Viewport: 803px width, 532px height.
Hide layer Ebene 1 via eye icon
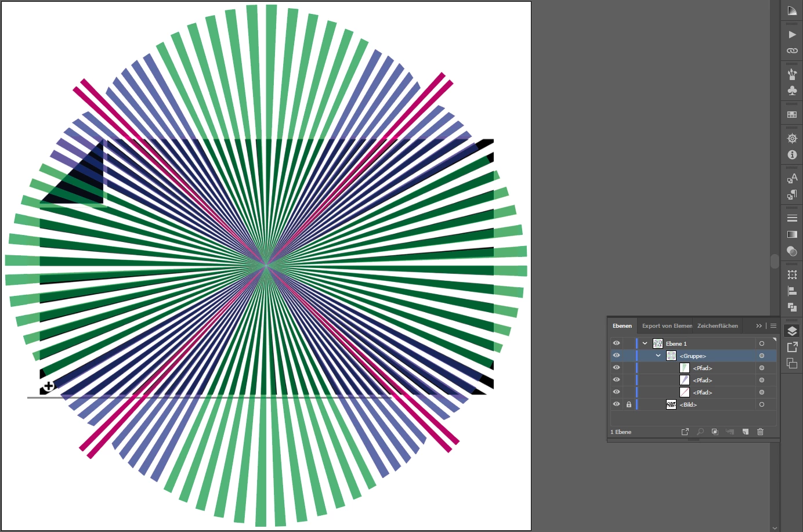[x=616, y=343]
